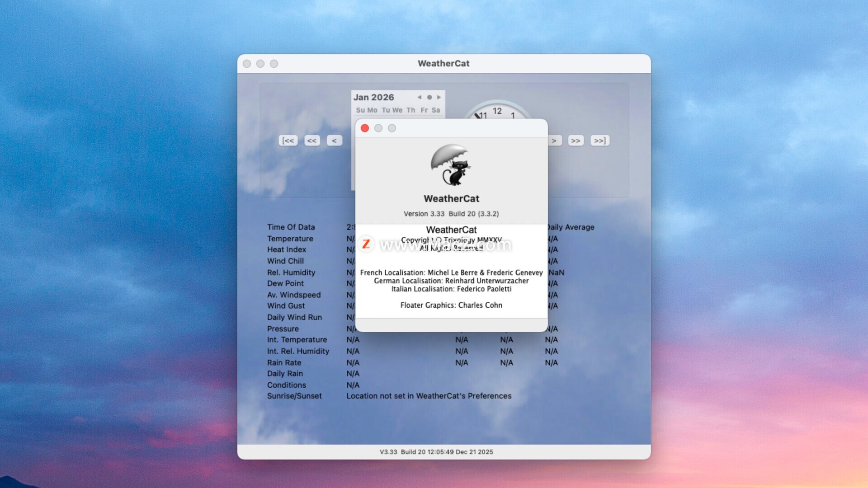Click main WeatherCat window title bar
Image resolution: width=868 pixels, height=488 pixels.
pyautogui.click(x=443, y=64)
